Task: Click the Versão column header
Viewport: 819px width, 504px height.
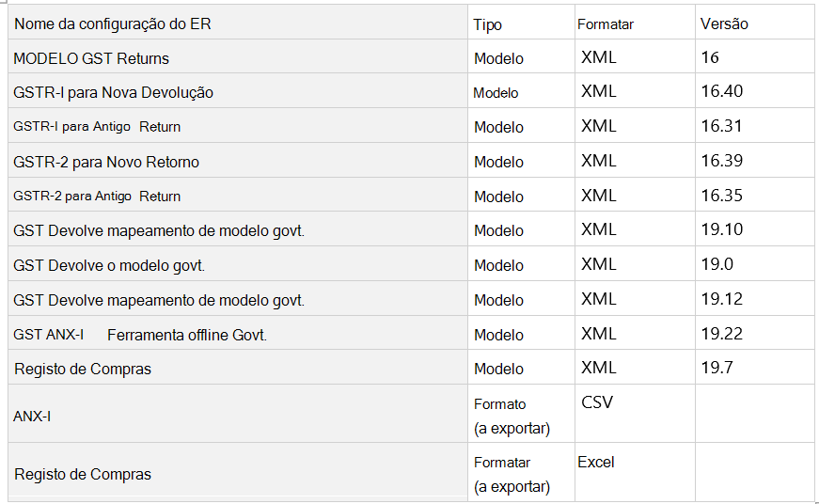Action: [724, 24]
